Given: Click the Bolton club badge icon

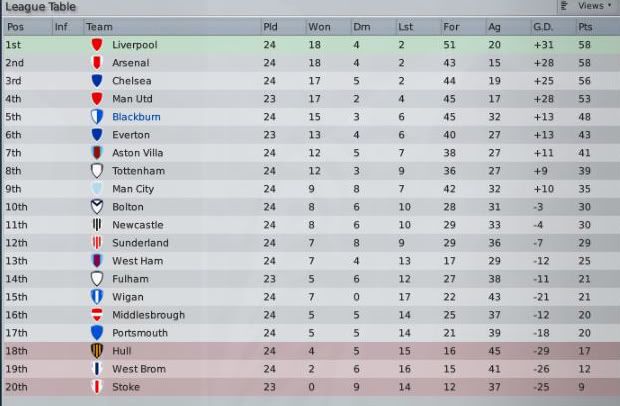Looking at the screenshot, I should pyautogui.click(x=97, y=207).
